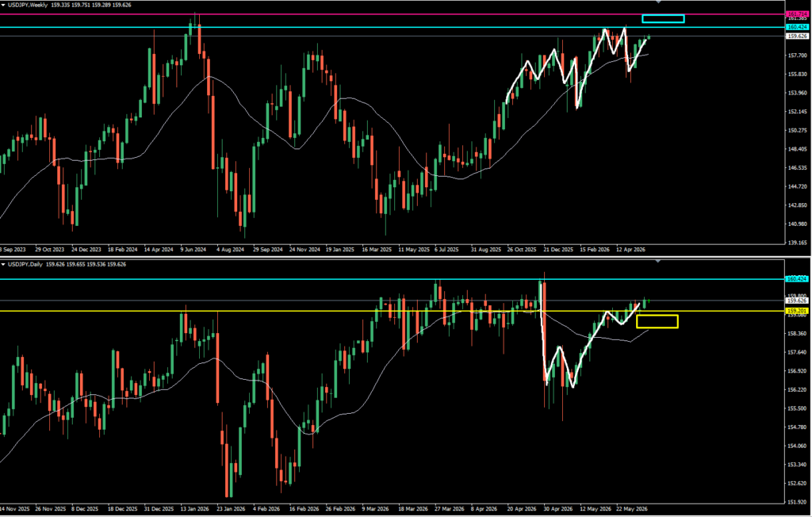The width and height of the screenshot is (812, 517).
Task: Select the cyan 160.424 label on Daily chart
Action: [x=797, y=278]
